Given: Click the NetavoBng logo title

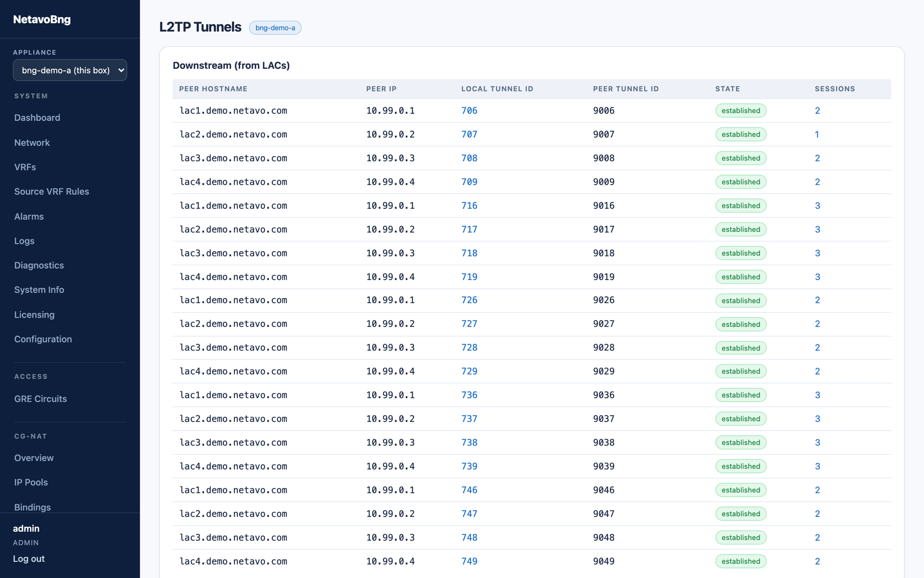Looking at the screenshot, I should click(42, 20).
